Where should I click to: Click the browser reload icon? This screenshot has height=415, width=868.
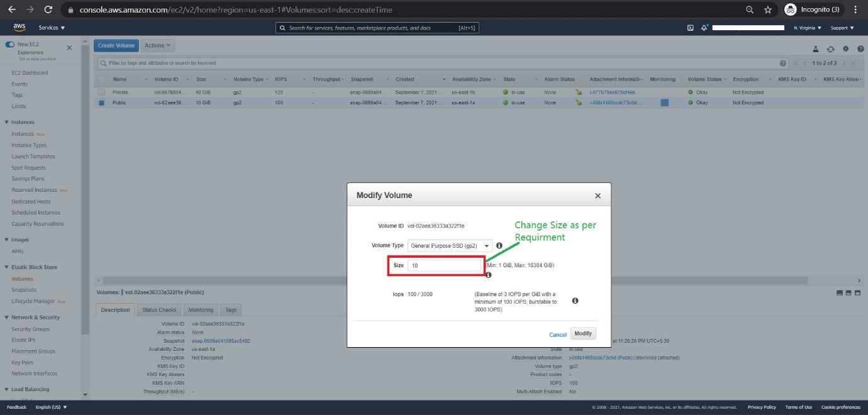[48, 9]
